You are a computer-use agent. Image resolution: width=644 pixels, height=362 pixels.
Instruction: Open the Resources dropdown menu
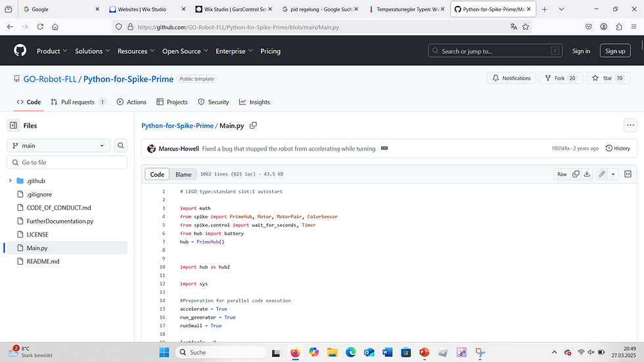[136, 51]
